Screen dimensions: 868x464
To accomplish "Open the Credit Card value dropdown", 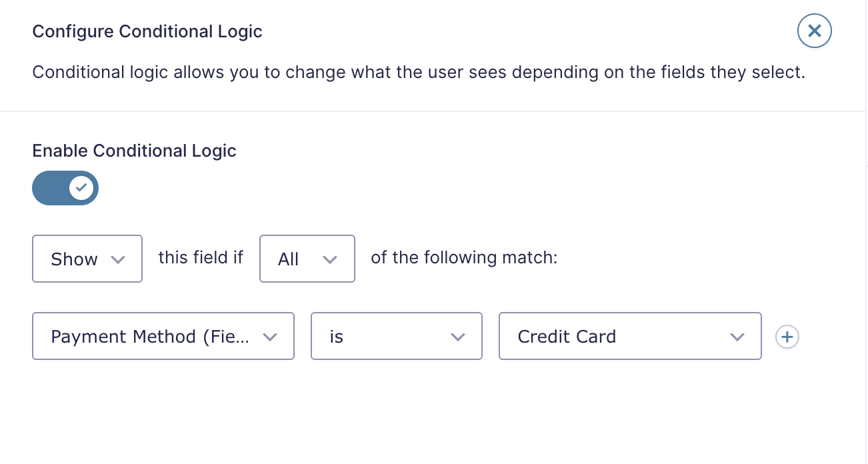I will coord(629,337).
